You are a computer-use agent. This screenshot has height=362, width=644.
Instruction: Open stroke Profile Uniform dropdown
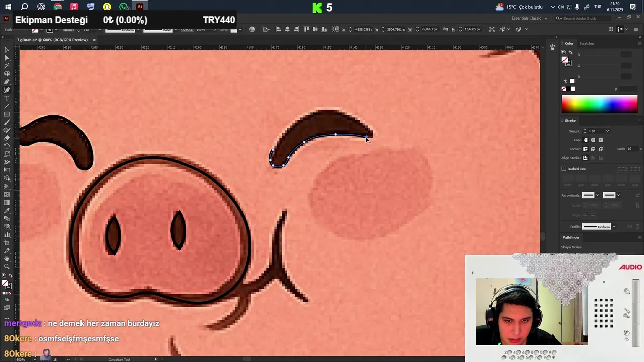[614, 227]
